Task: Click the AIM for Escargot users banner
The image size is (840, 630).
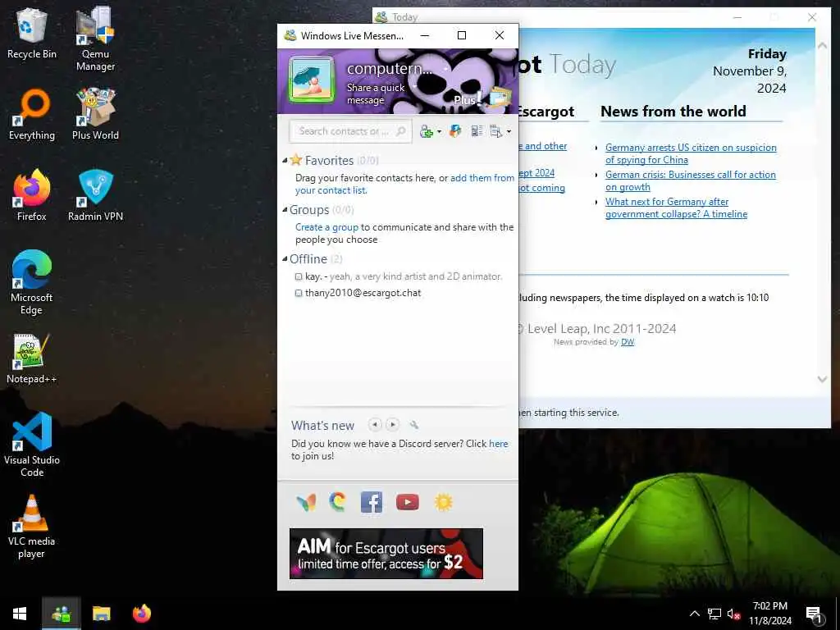Action: pyautogui.click(x=386, y=554)
